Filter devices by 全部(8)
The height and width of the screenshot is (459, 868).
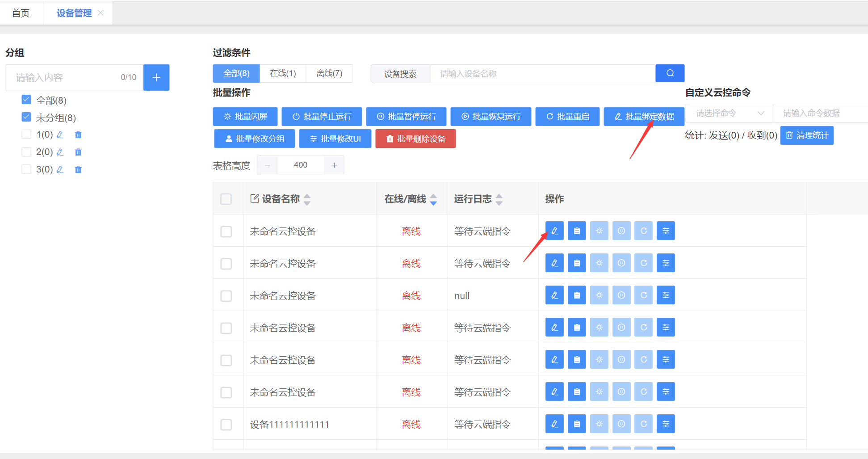(236, 73)
